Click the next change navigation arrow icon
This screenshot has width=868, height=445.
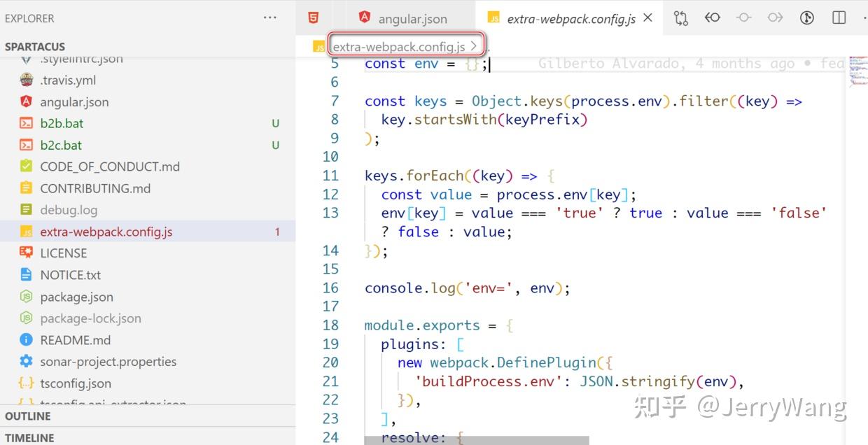[x=776, y=17]
